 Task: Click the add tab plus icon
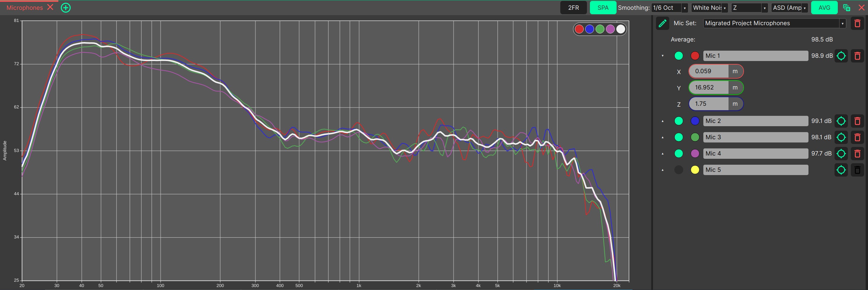[66, 8]
